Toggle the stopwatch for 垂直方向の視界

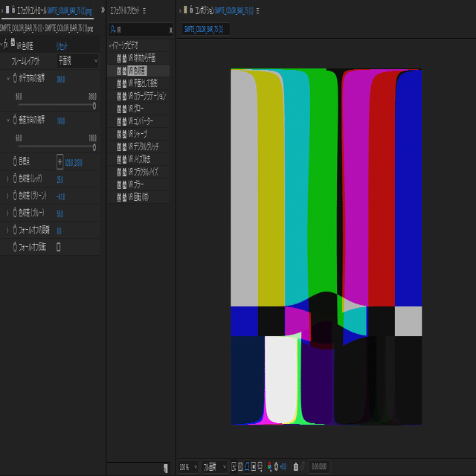[15, 120]
